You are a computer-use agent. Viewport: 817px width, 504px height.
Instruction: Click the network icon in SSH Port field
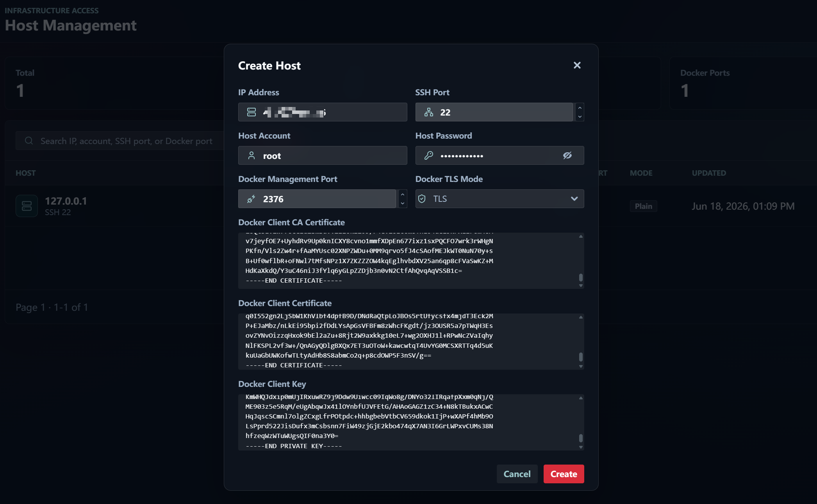pyautogui.click(x=429, y=112)
